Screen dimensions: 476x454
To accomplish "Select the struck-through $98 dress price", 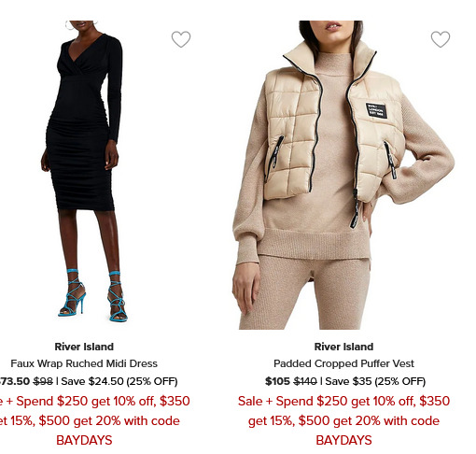I will (x=43, y=381).
